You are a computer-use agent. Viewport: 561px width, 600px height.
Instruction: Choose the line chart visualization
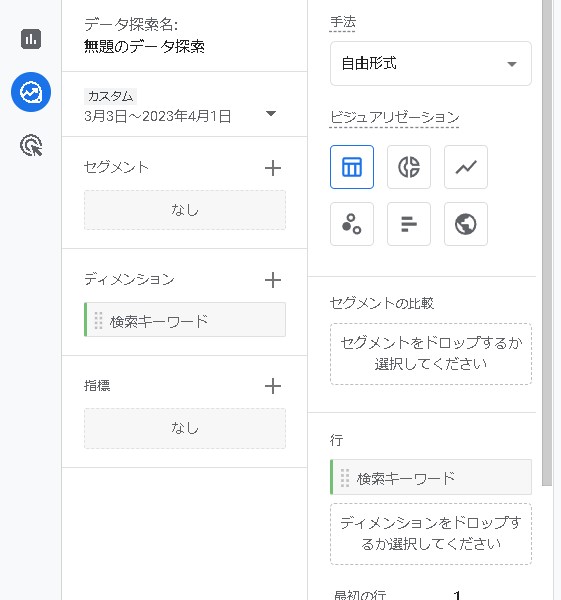466,167
